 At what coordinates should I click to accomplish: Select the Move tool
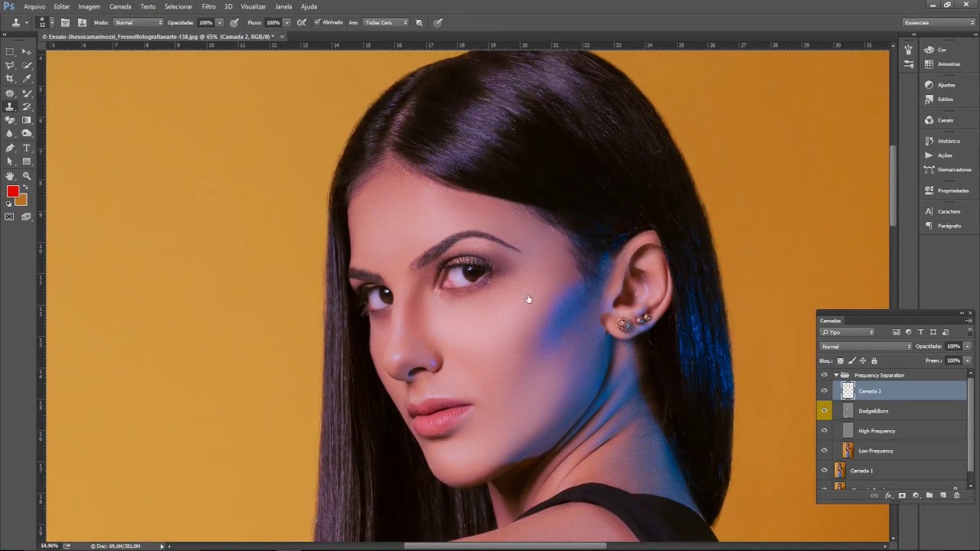(26, 51)
